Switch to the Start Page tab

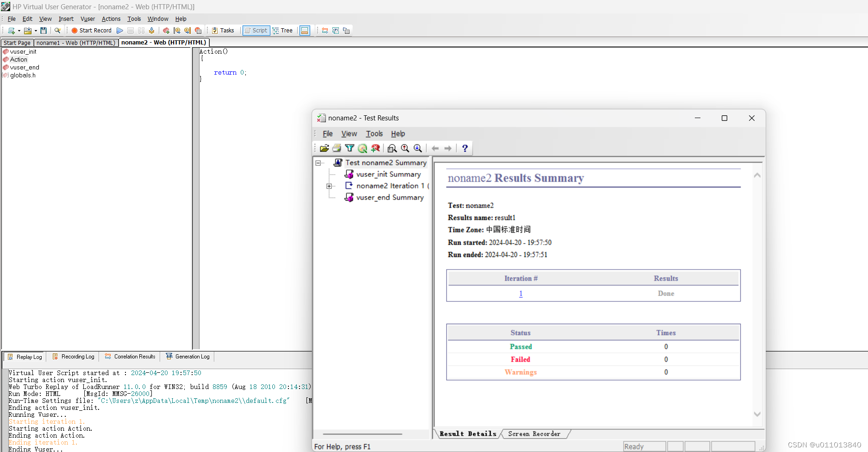click(x=17, y=43)
